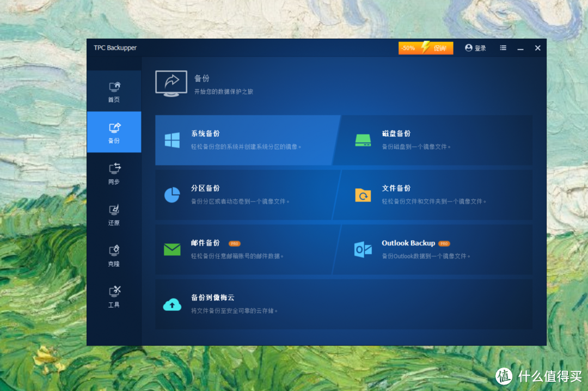
Task: Select the 备份到傲梅云 cloud upload icon
Action: tap(172, 305)
